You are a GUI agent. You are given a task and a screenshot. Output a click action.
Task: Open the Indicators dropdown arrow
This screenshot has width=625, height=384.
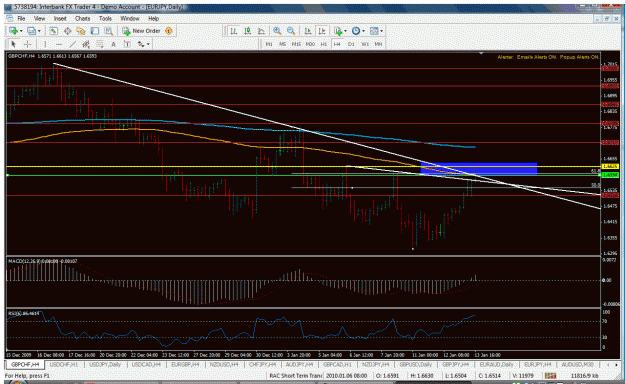tap(345, 31)
